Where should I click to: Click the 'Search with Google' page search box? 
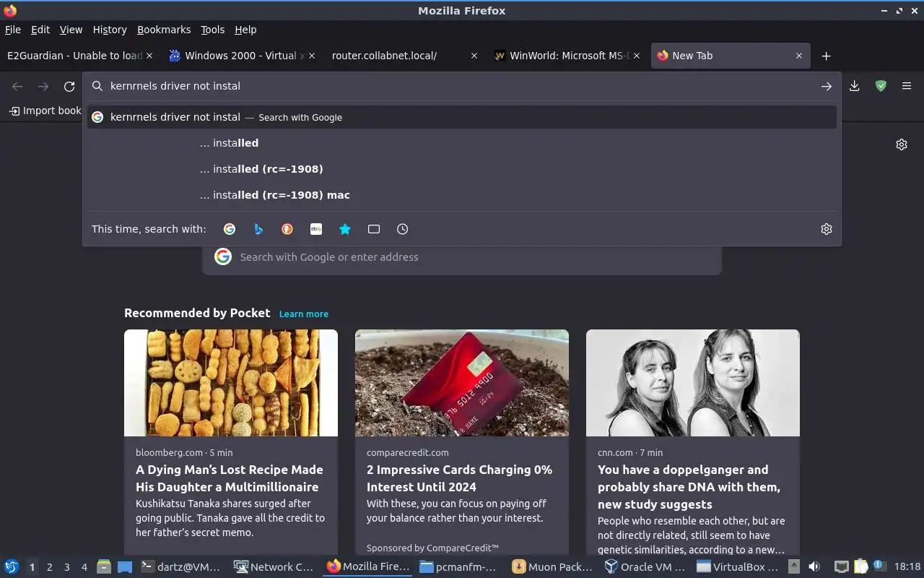point(462,257)
